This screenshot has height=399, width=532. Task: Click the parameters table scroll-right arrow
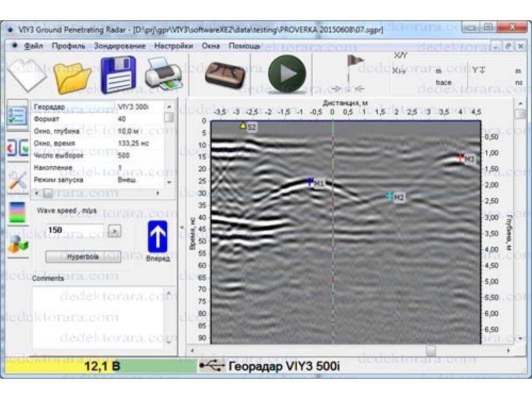pos(158,193)
